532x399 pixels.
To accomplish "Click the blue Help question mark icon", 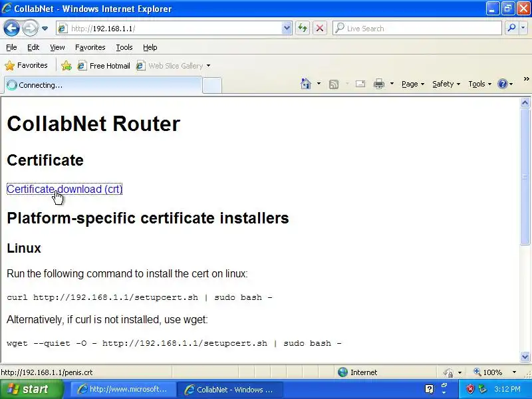I will coord(503,84).
